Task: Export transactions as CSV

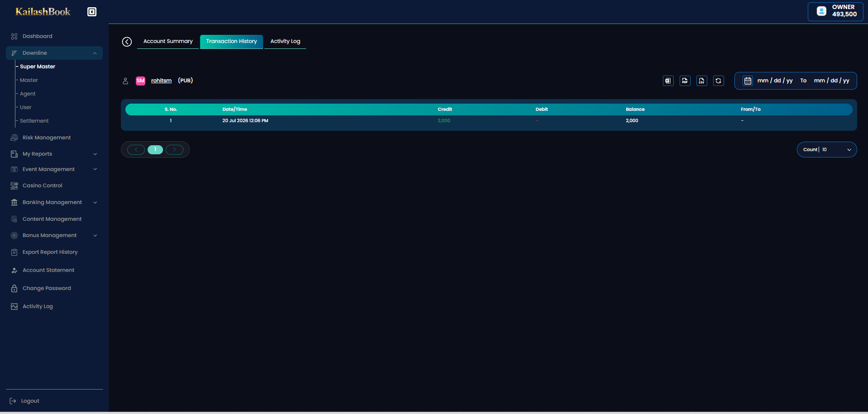Action: point(702,81)
